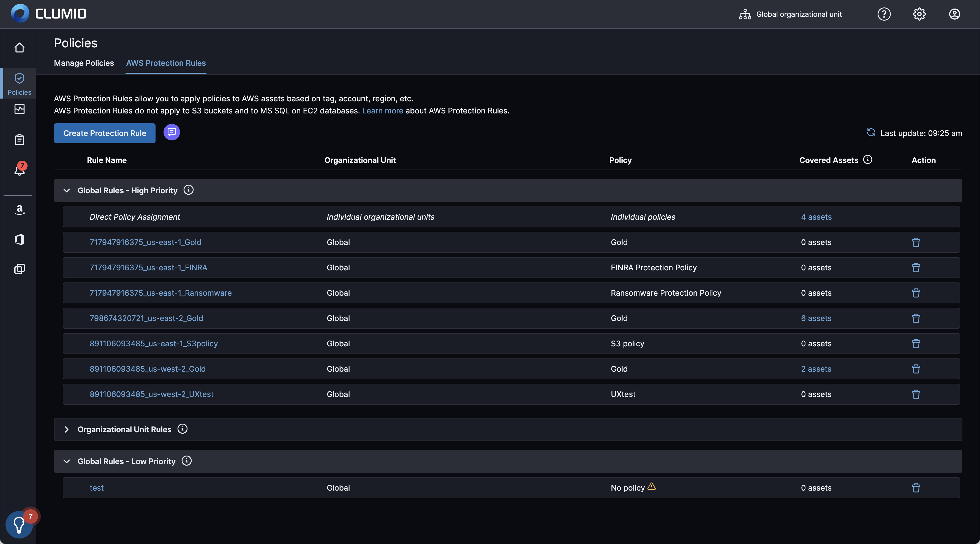The width and height of the screenshot is (980, 544).
Task: View 4 assets of Direct Policy Assignment
Action: click(816, 217)
